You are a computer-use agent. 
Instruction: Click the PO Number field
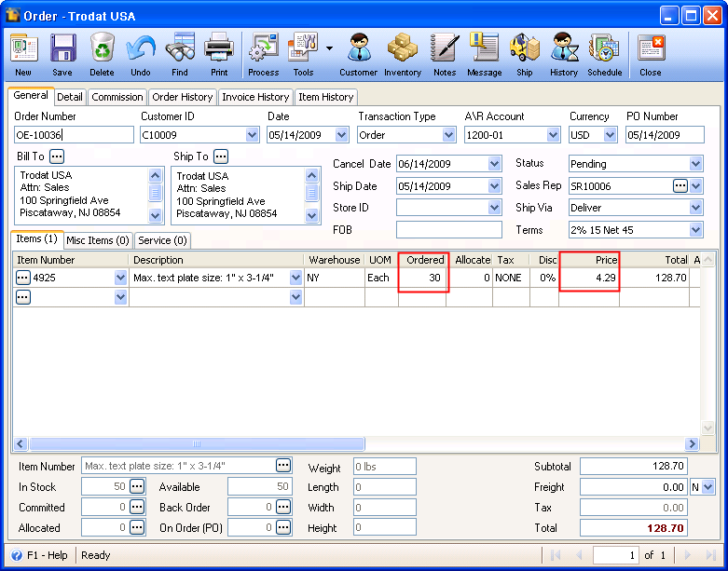coord(665,135)
